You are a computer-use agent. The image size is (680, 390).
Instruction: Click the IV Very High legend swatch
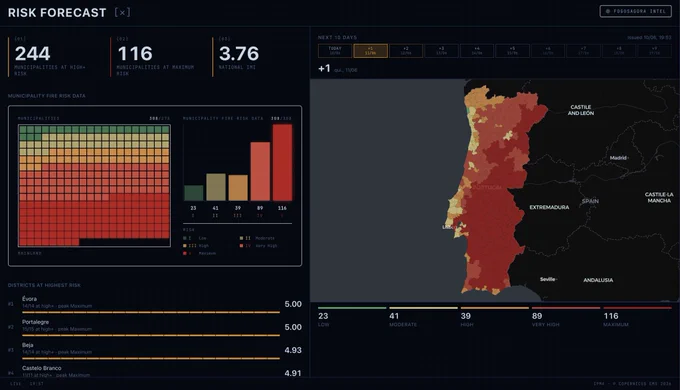[x=242, y=246]
